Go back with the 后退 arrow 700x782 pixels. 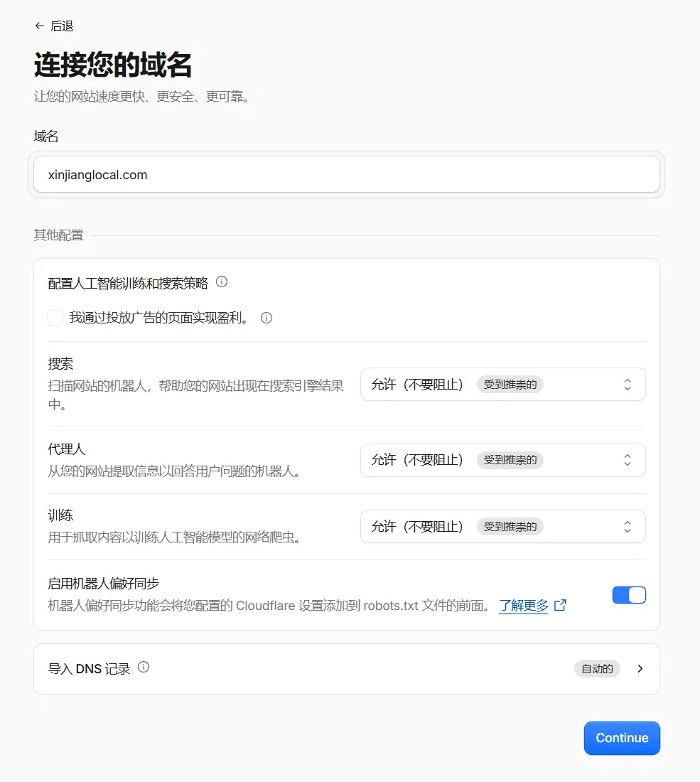pos(39,26)
